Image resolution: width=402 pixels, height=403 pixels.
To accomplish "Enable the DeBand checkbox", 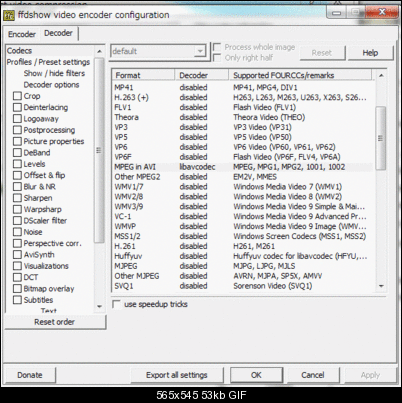I will (17, 153).
